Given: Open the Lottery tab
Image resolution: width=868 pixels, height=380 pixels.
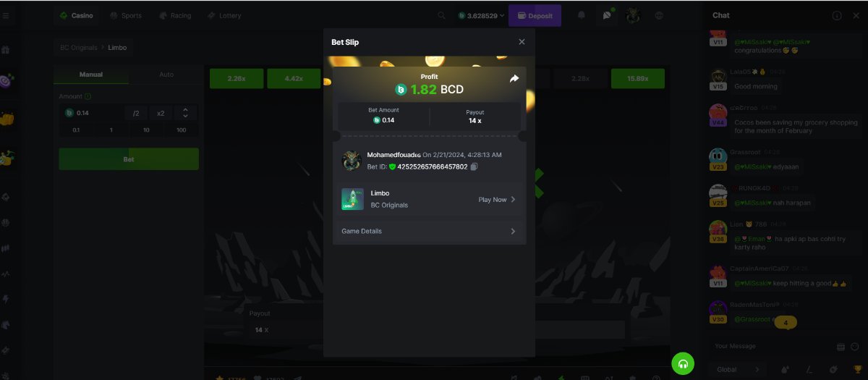Looking at the screenshot, I should pyautogui.click(x=224, y=15).
